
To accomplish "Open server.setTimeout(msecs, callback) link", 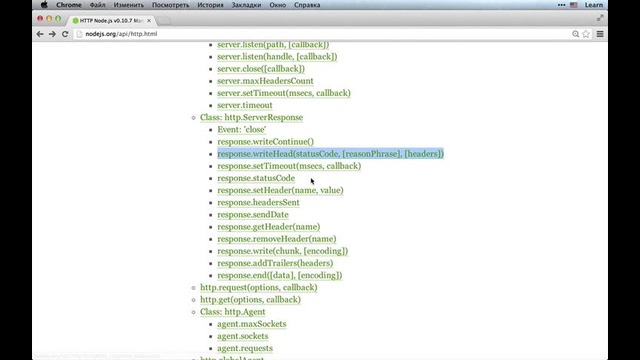I will [x=284, y=93].
